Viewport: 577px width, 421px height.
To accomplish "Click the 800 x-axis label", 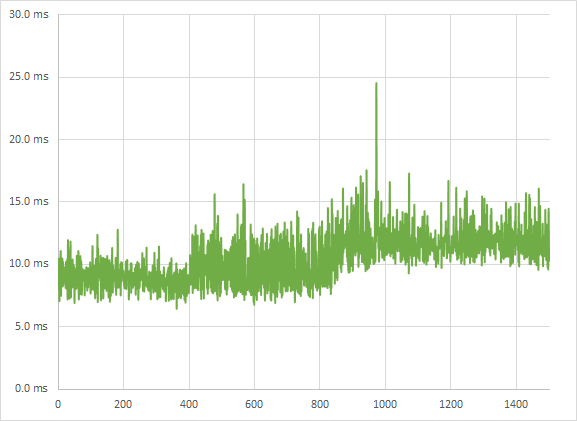I will 319,404.
